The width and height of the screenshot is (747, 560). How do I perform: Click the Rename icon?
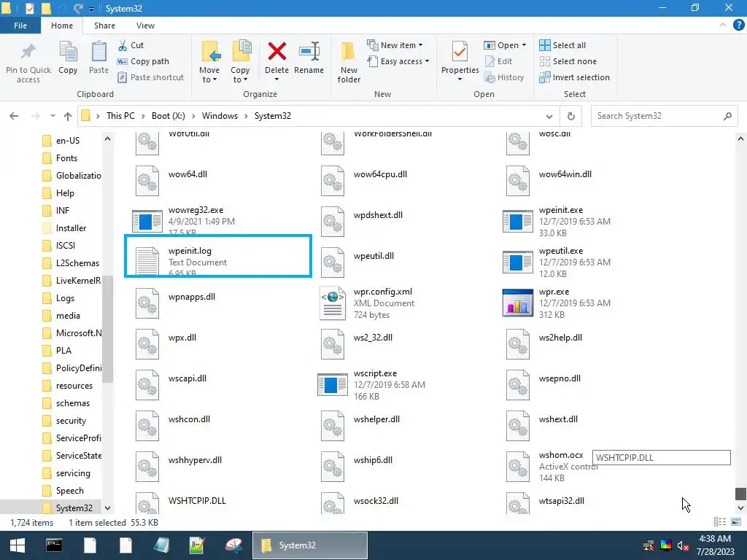coord(309,52)
